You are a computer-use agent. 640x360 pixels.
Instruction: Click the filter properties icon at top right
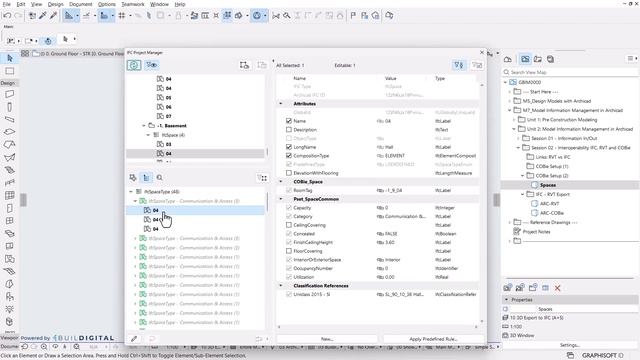[x=459, y=65]
